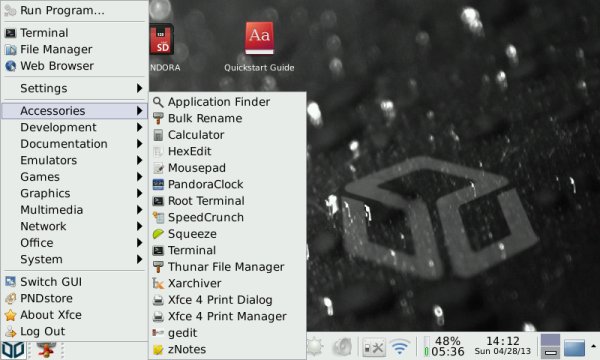
Task: Open the Quickstart Guide desktop icon
Action: (259, 38)
